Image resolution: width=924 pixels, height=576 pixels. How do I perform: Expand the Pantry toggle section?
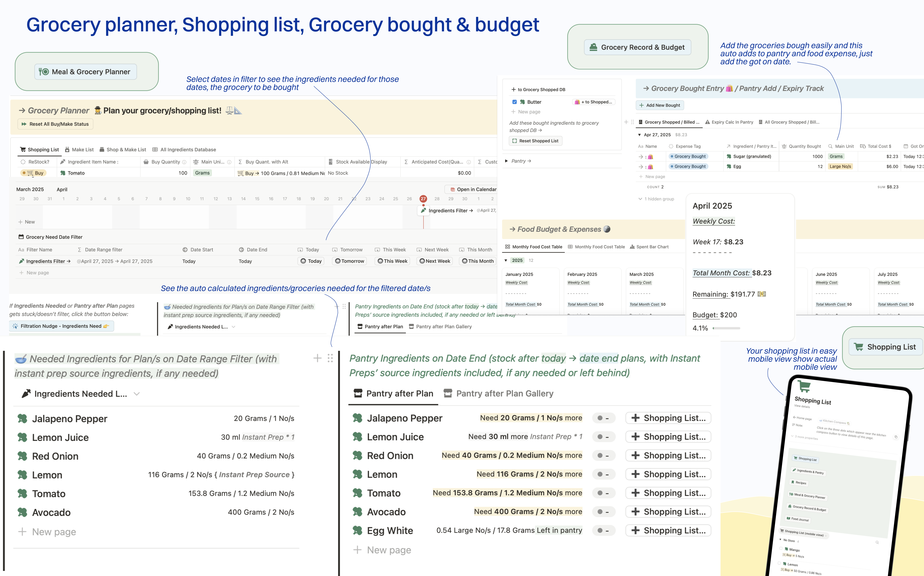[506, 161]
